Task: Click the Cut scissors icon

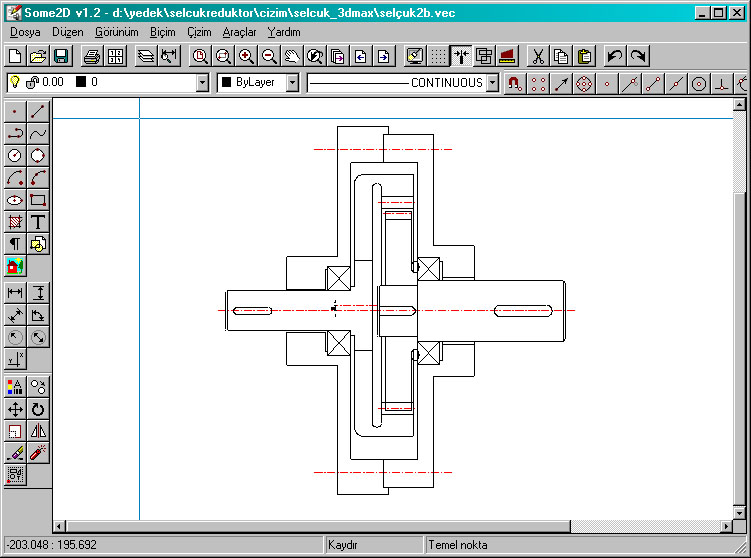Action: pos(537,56)
